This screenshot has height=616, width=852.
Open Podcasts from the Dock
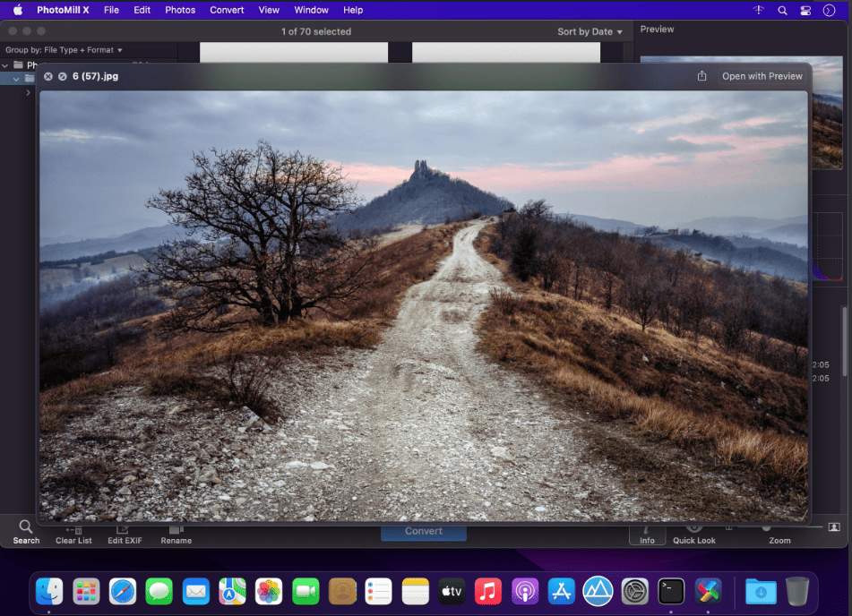coord(525,591)
